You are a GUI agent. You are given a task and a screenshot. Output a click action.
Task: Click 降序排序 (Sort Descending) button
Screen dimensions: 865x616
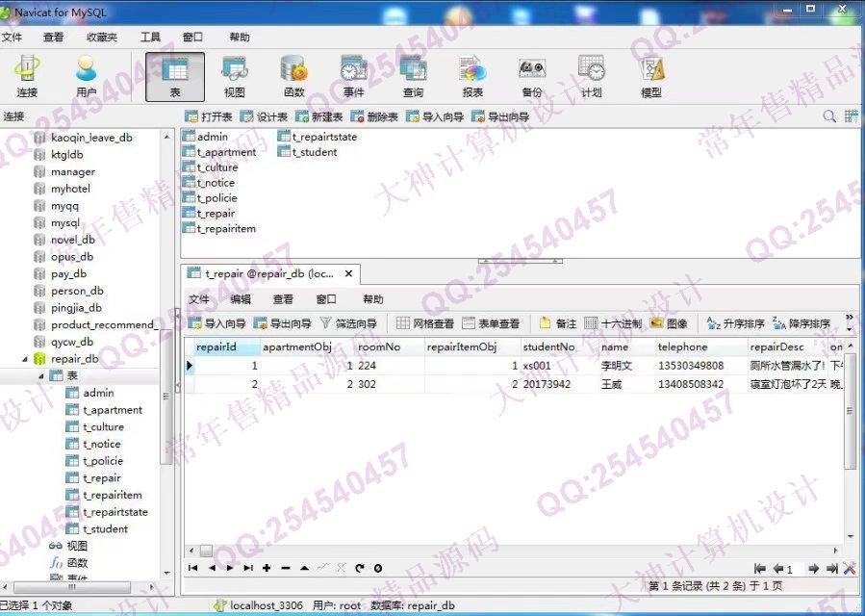click(x=801, y=323)
